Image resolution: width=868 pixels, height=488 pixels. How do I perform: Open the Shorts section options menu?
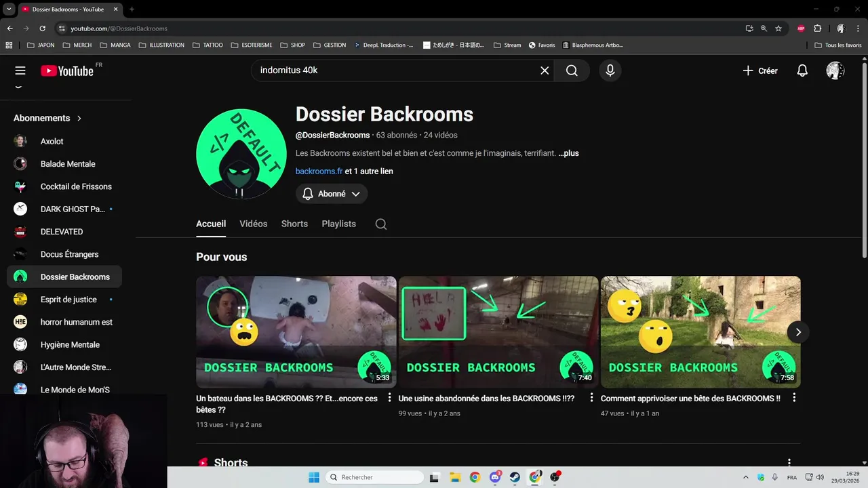tap(789, 462)
